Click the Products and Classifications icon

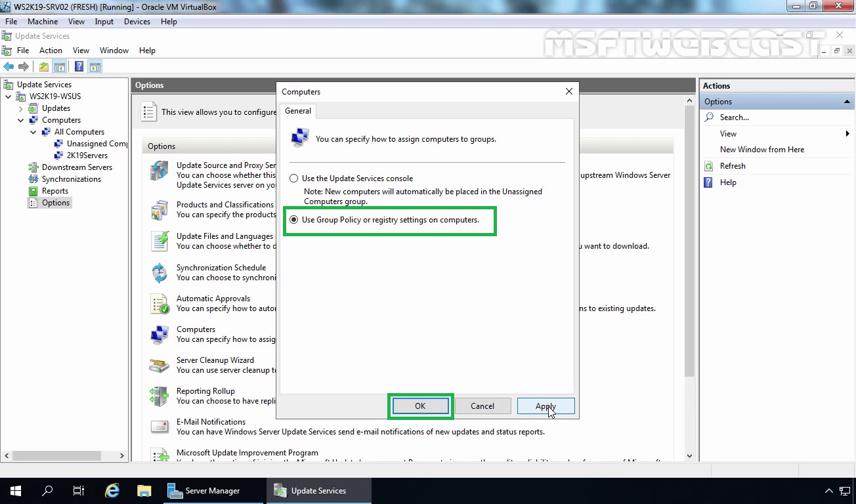[x=159, y=210]
